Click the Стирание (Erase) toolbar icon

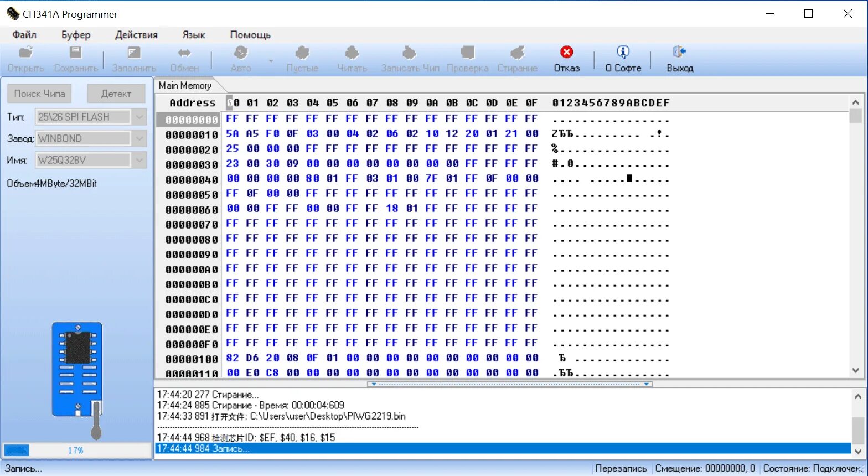(518, 53)
